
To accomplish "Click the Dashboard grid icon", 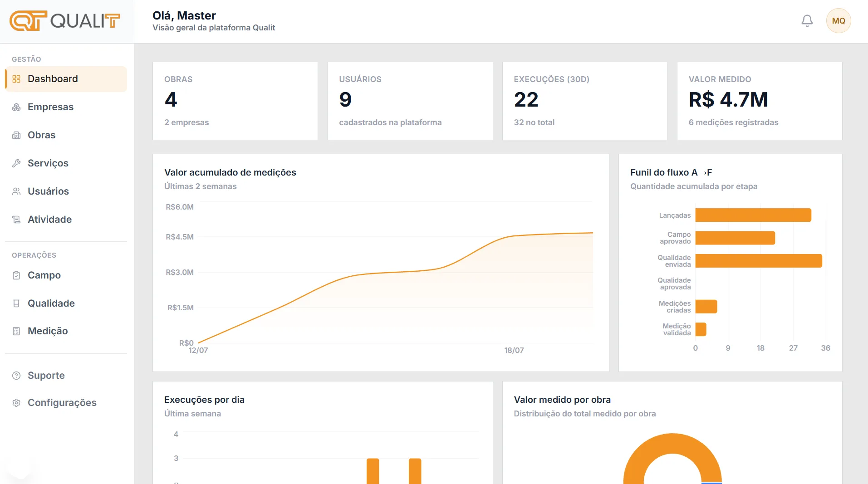I will 16,79.
